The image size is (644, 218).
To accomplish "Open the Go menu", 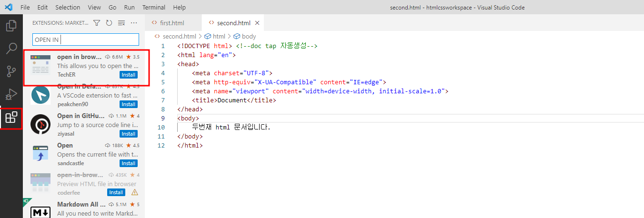I will point(112,8).
